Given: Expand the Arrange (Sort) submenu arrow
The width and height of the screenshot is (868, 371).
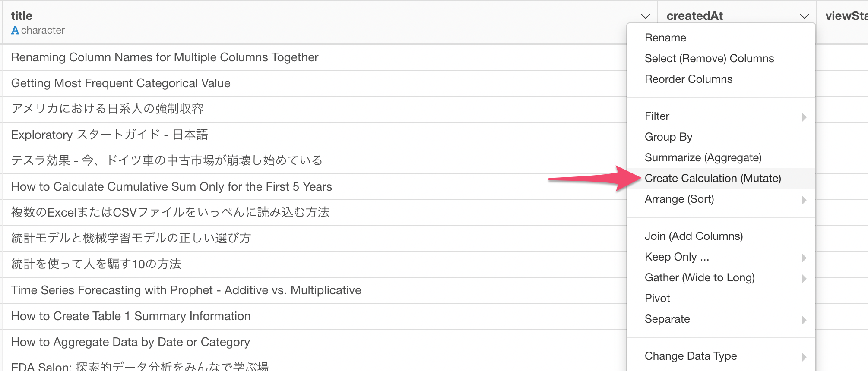Looking at the screenshot, I should (x=804, y=200).
